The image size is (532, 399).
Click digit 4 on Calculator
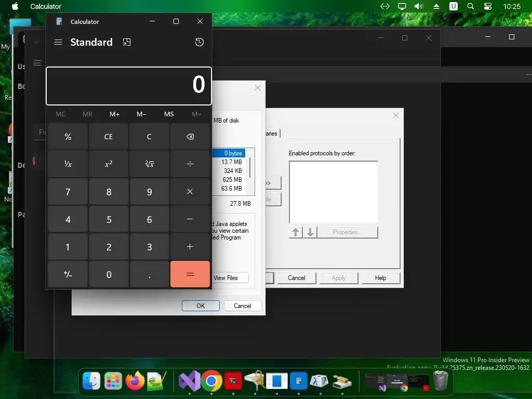tap(68, 219)
